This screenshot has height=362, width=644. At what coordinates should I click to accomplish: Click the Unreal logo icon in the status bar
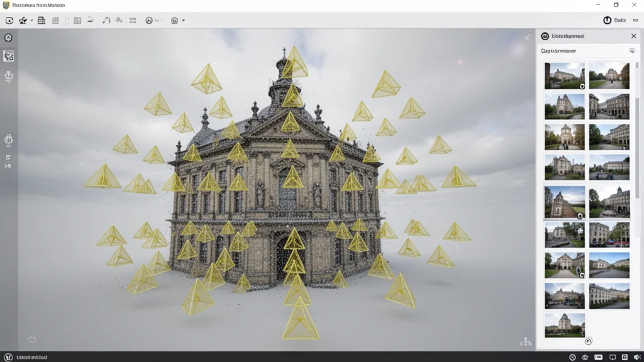pos(9,356)
